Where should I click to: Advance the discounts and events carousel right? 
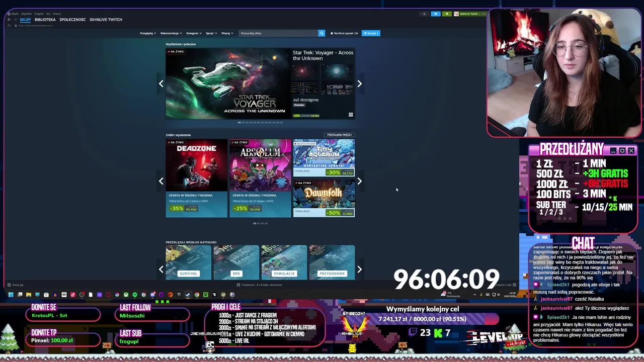(359, 181)
